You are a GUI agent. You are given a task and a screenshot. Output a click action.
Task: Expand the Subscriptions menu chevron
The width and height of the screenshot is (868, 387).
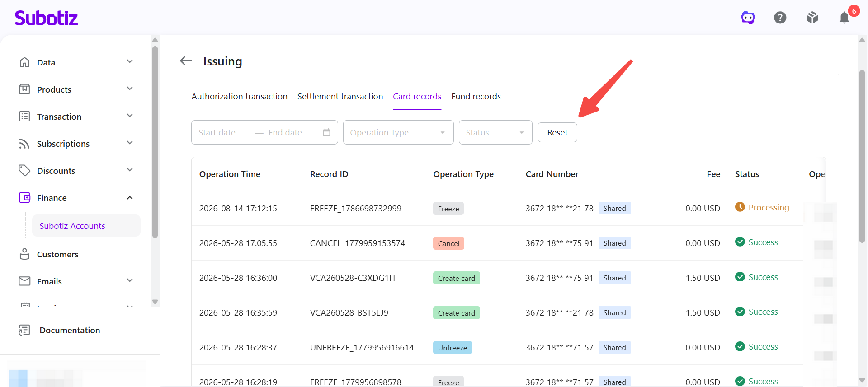[x=130, y=143]
